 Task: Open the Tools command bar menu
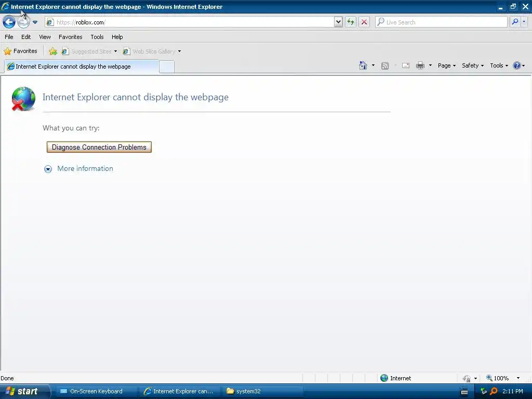[499, 65]
